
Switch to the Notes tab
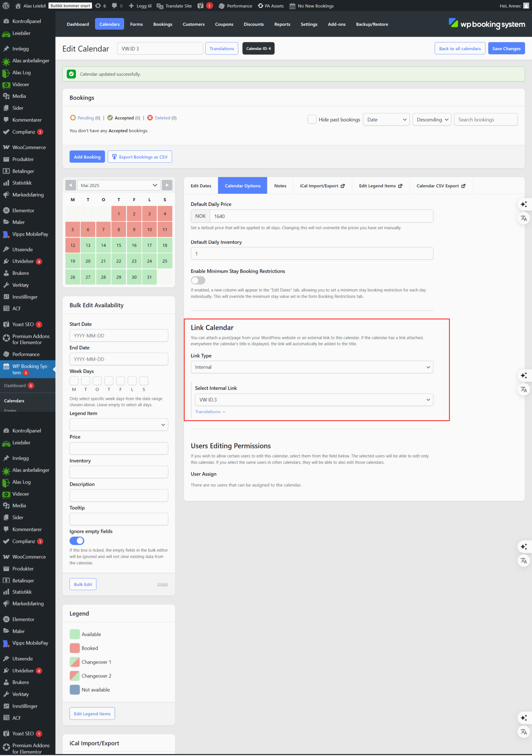click(x=280, y=186)
